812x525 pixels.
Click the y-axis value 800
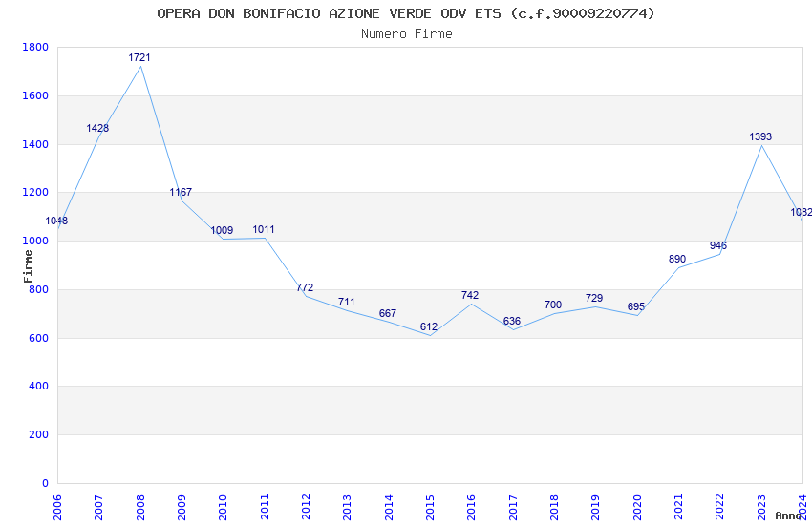click(38, 289)
